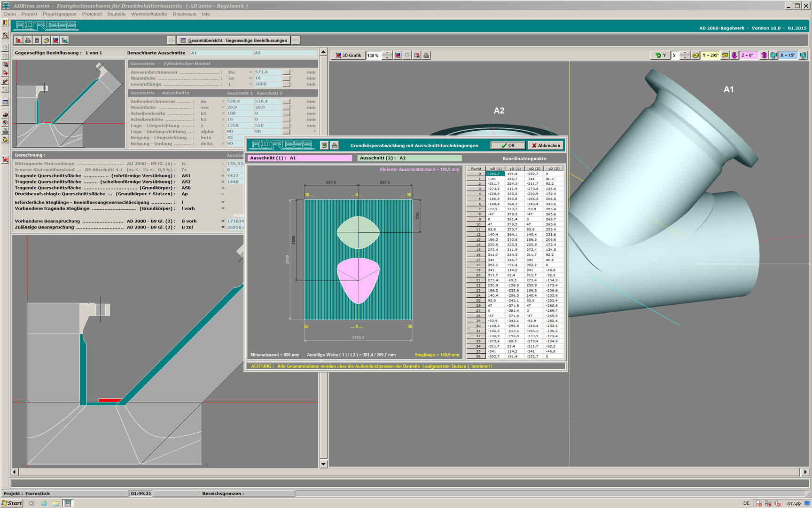Open the Windows Start menu
The width and height of the screenshot is (812, 508).
click(x=12, y=503)
